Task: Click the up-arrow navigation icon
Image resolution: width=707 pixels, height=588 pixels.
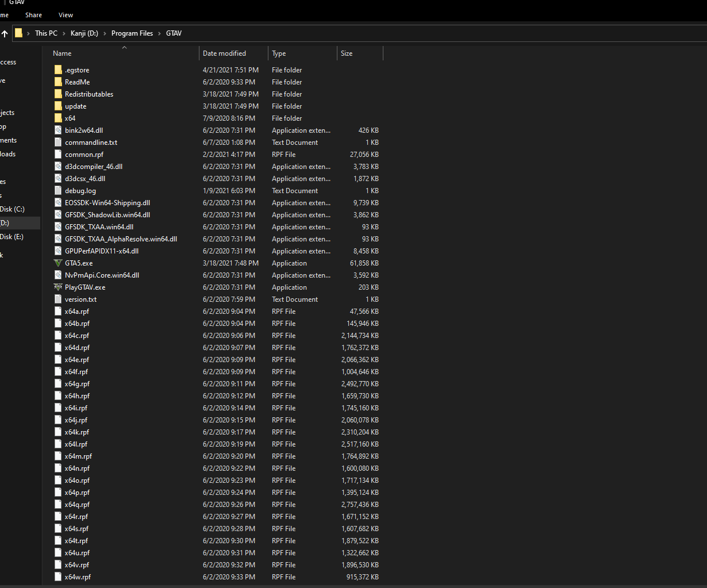Action: point(6,33)
